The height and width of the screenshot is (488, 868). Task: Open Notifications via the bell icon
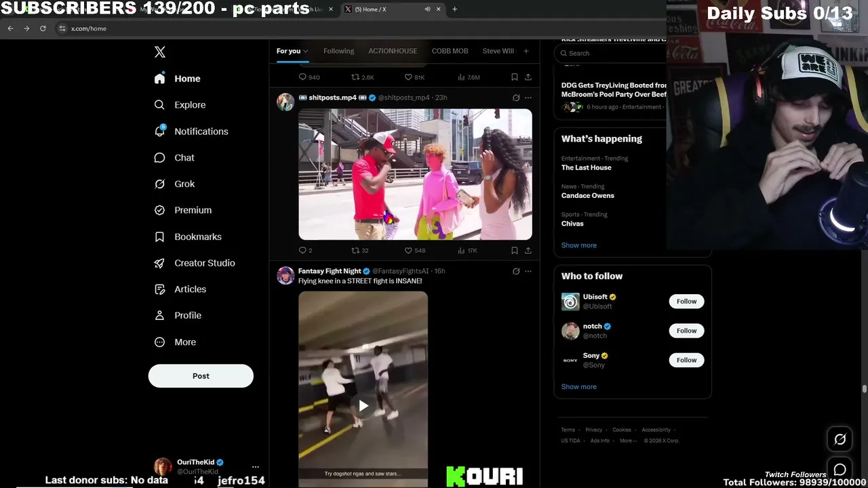point(159,131)
